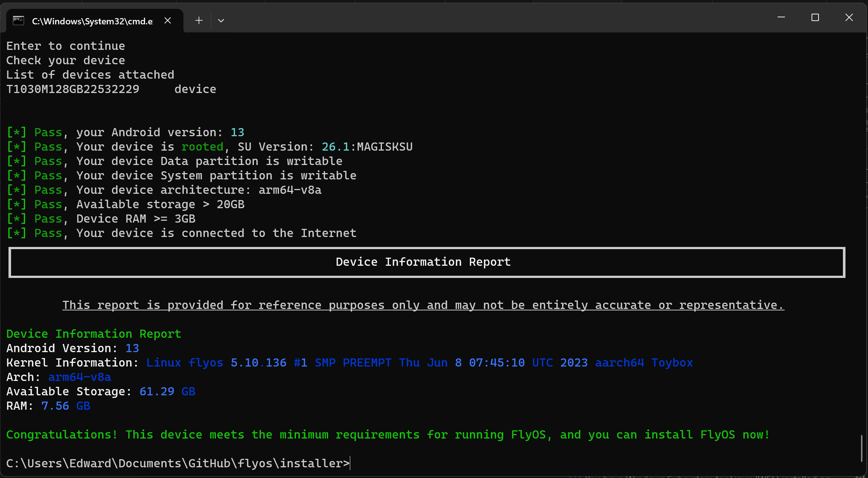Click 'Device RAM >= 3GB' line
Image resolution: width=868 pixels, height=478 pixels.
[101, 219]
